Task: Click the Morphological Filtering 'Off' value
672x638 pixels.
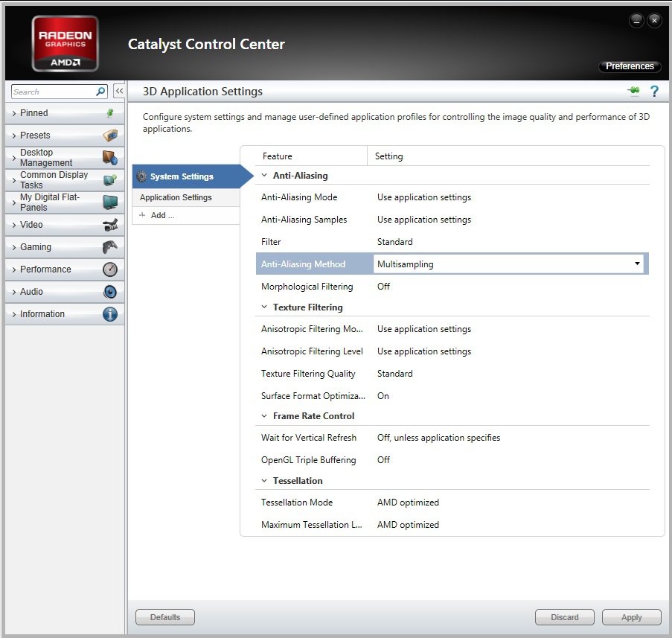Action: (x=383, y=287)
